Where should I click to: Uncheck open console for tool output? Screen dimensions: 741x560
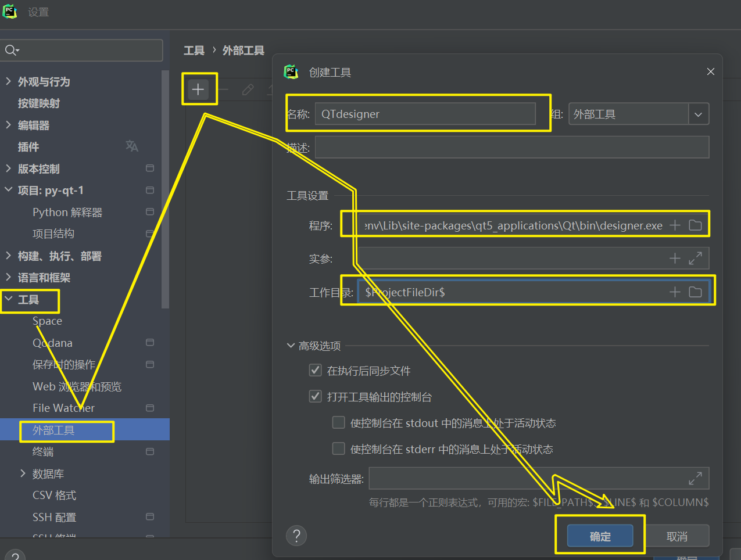coord(315,397)
